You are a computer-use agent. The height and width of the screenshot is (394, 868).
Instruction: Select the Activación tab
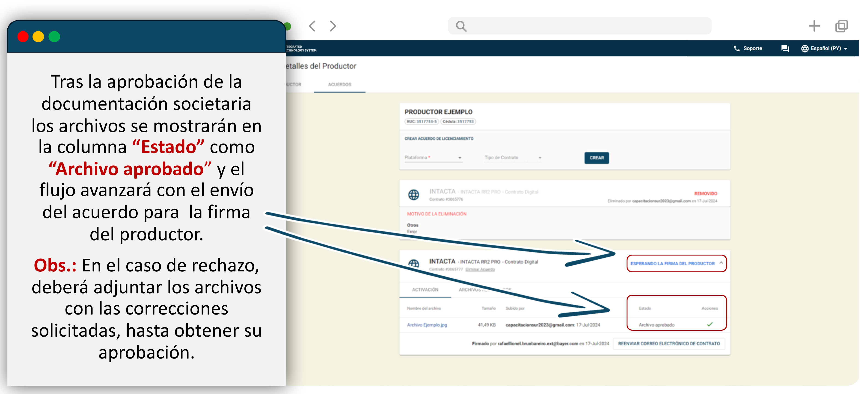point(425,290)
